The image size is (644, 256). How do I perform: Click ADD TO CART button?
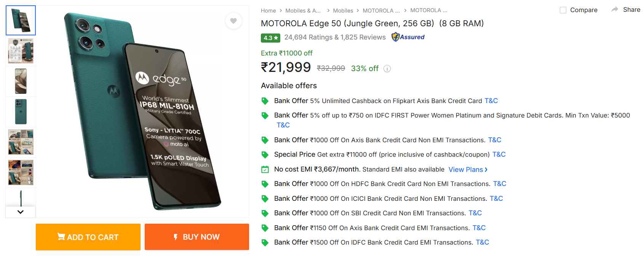click(x=88, y=237)
